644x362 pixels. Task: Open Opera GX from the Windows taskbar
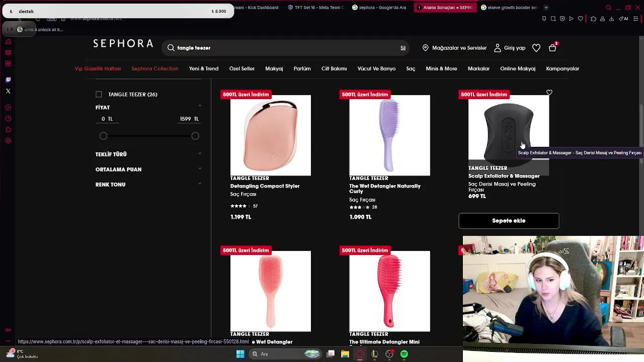(x=360, y=354)
